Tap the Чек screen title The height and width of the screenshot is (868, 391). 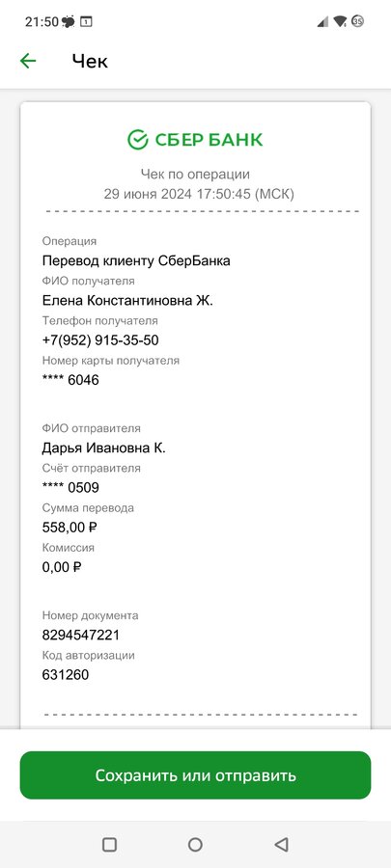(x=90, y=61)
